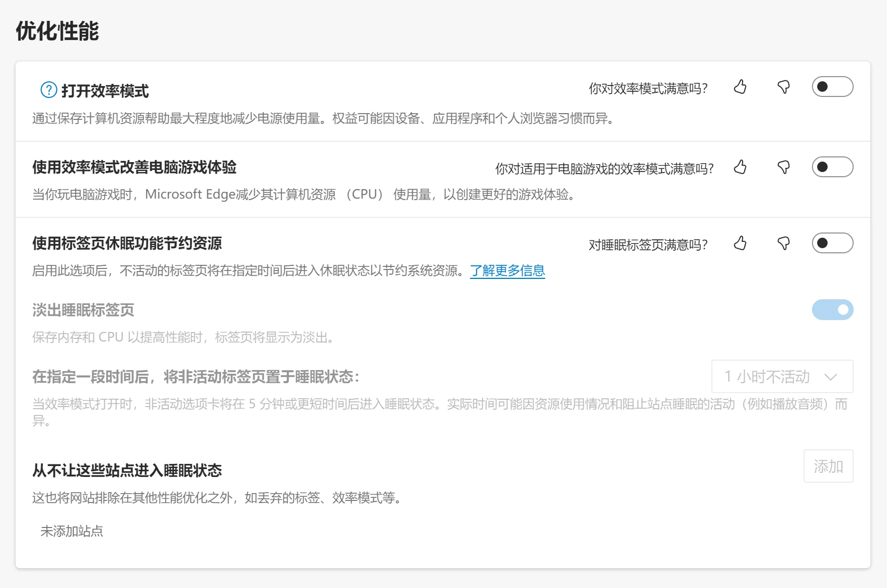Viewport: 887px width, 588px height.
Task: Click the 未添加站点 placeholder text
Action: pos(72,531)
